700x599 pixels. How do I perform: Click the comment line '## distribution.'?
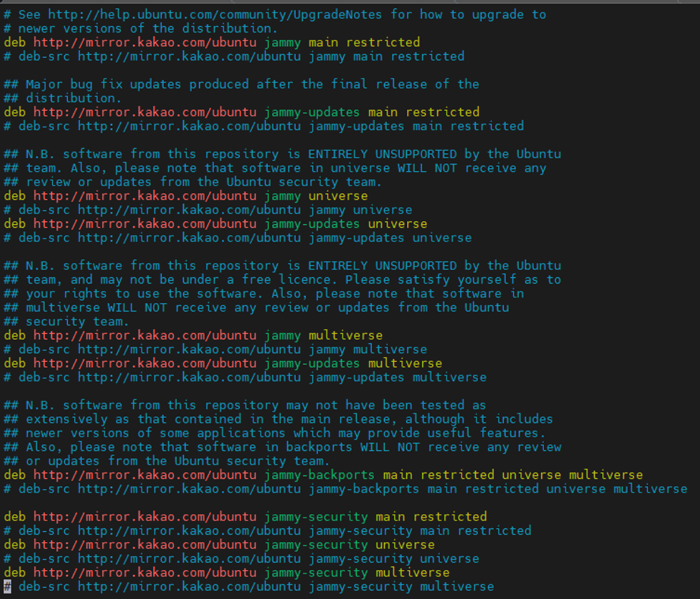click(x=62, y=98)
